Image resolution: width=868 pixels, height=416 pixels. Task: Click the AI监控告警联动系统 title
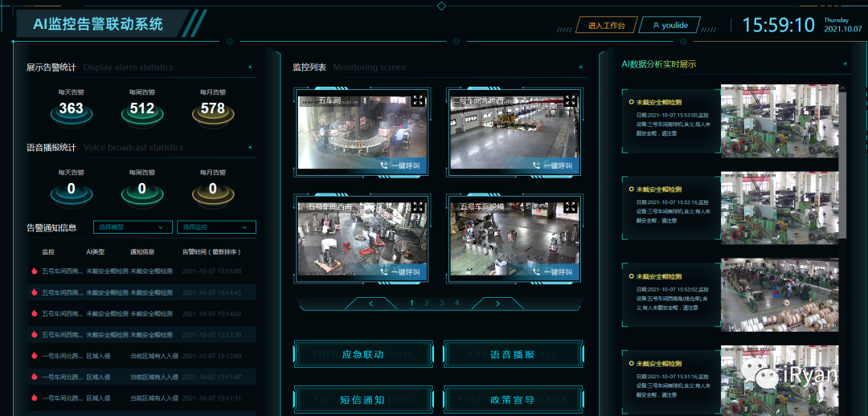point(98,24)
